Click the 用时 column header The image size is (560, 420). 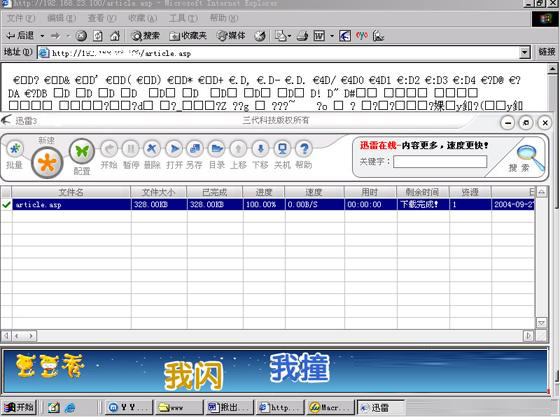tap(370, 192)
